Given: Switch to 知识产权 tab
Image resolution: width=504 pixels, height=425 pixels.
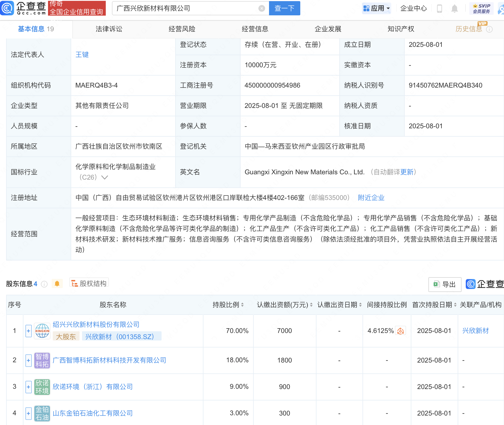Looking at the screenshot, I should (x=401, y=29).
